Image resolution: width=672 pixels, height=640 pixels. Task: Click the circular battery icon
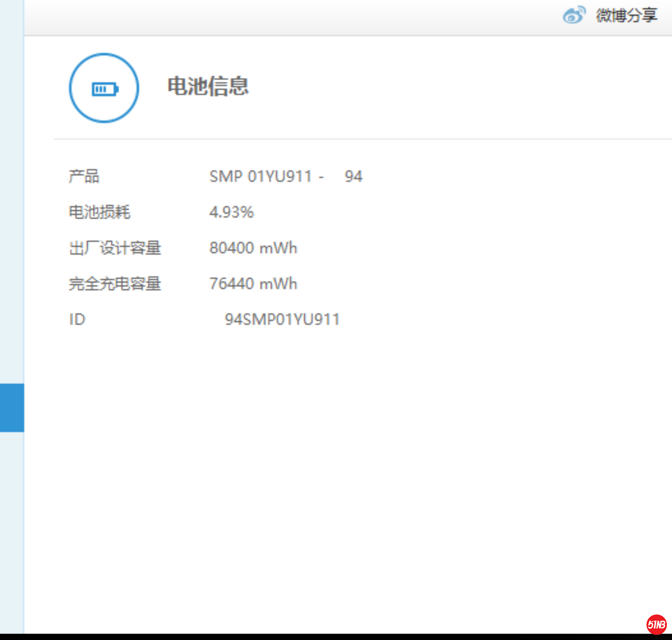click(x=104, y=88)
